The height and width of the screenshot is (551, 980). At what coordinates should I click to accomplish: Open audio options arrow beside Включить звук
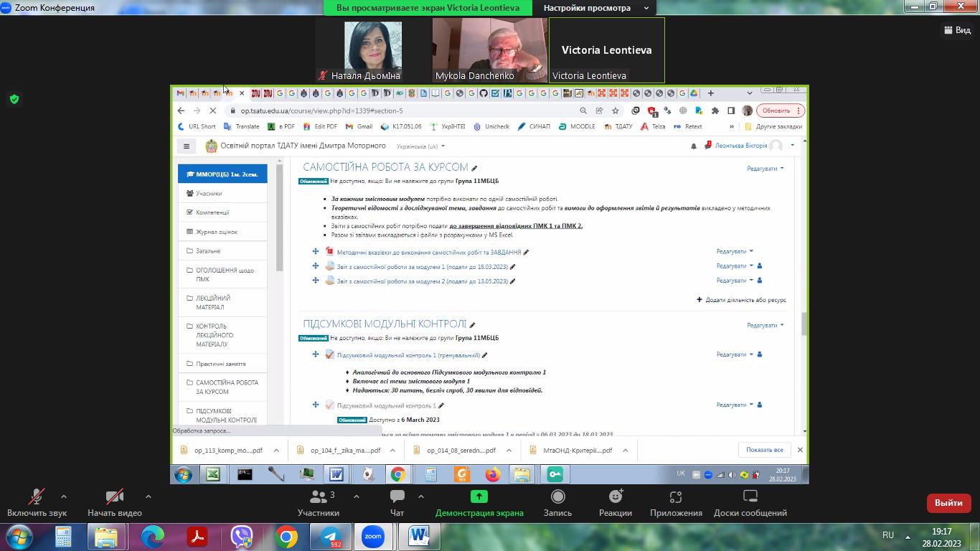point(64,496)
